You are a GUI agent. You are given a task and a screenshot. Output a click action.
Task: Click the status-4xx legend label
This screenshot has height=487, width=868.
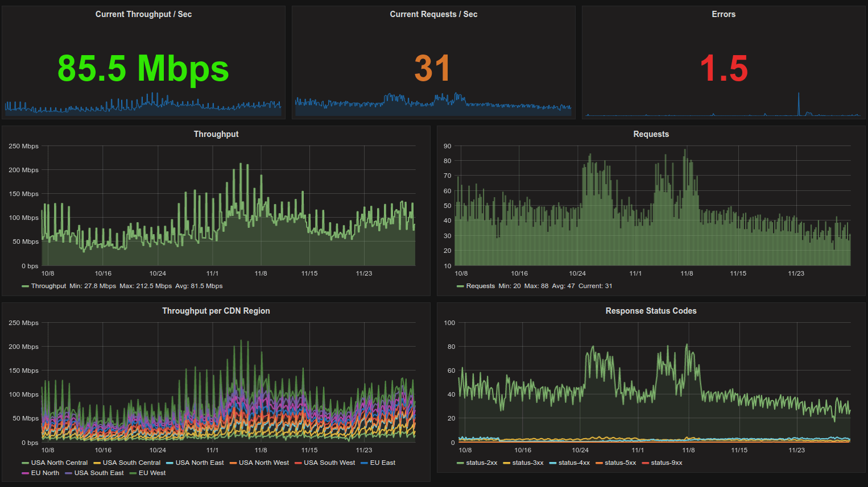(x=574, y=463)
